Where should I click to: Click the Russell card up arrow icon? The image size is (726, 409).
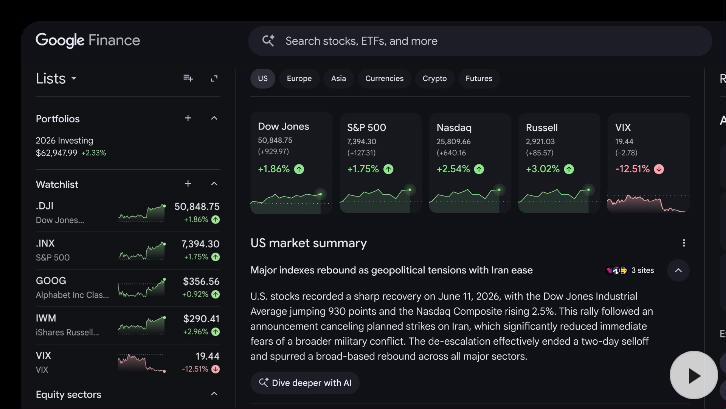click(569, 169)
